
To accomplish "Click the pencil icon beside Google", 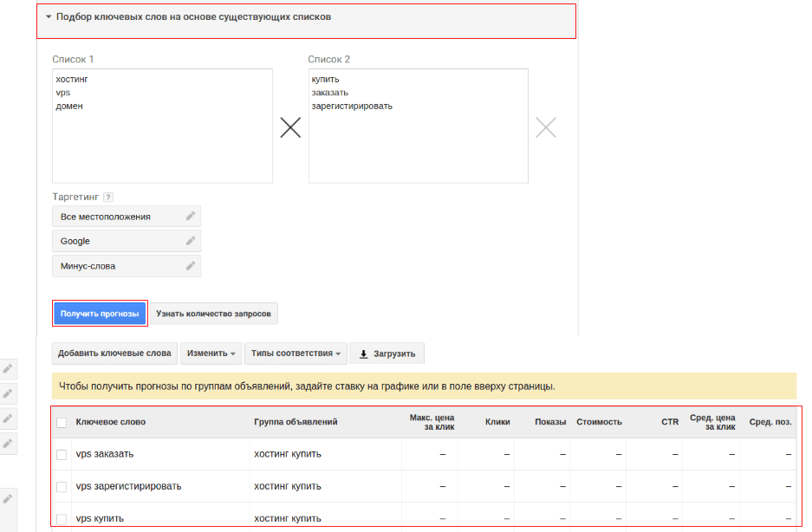I will pos(191,241).
